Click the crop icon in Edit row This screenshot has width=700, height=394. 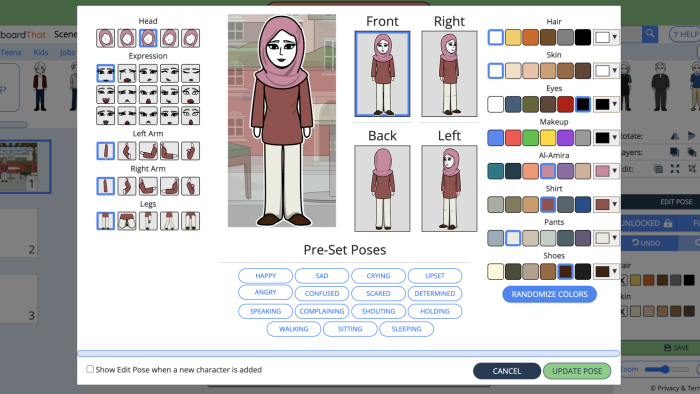(x=692, y=169)
